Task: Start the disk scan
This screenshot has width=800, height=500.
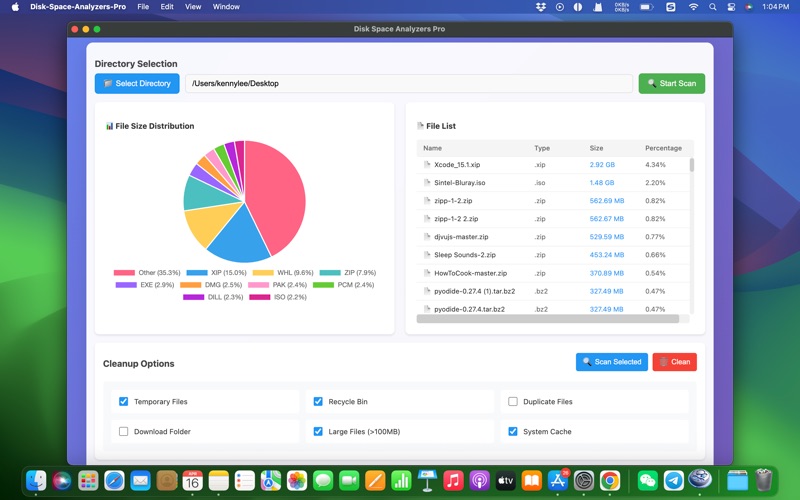Action: coord(671,84)
